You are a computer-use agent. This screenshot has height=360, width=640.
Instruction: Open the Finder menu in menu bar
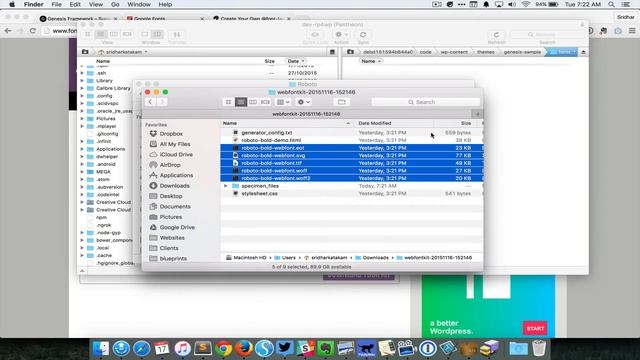(33, 4)
